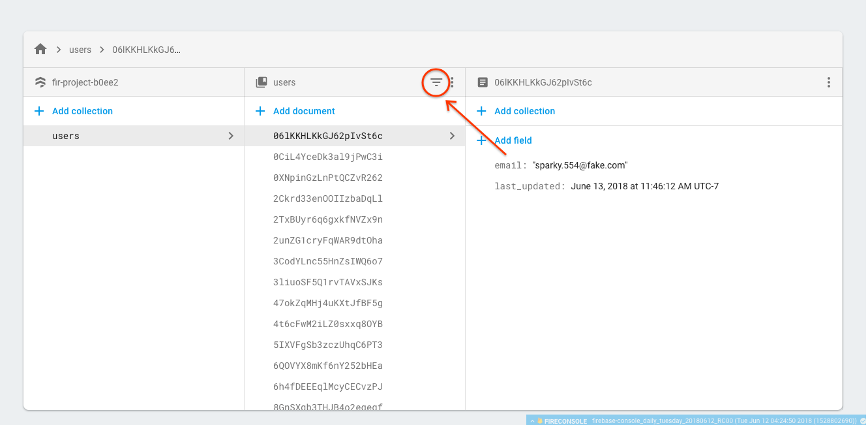This screenshot has height=425, width=868.
Task: Click the FIRECONSOLE status bar label
Action: coord(565,421)
